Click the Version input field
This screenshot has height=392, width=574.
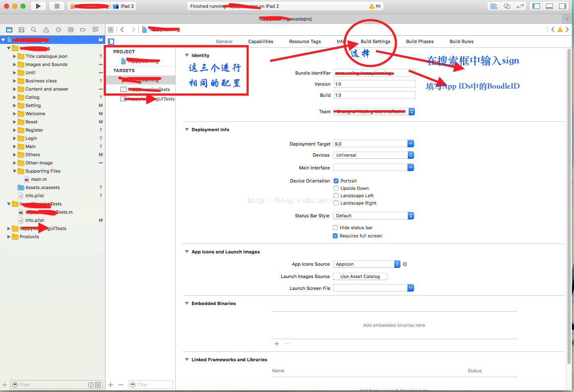374,84
